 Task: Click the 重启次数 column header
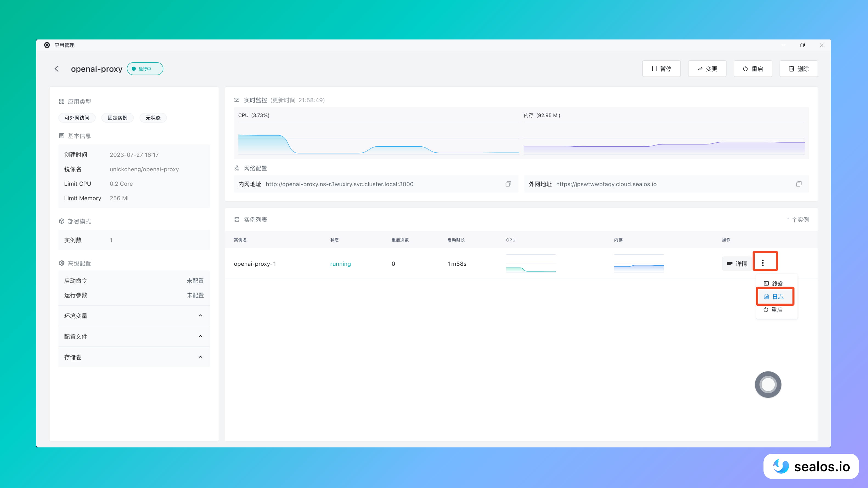pyautogui.click(x=400, y=240)
